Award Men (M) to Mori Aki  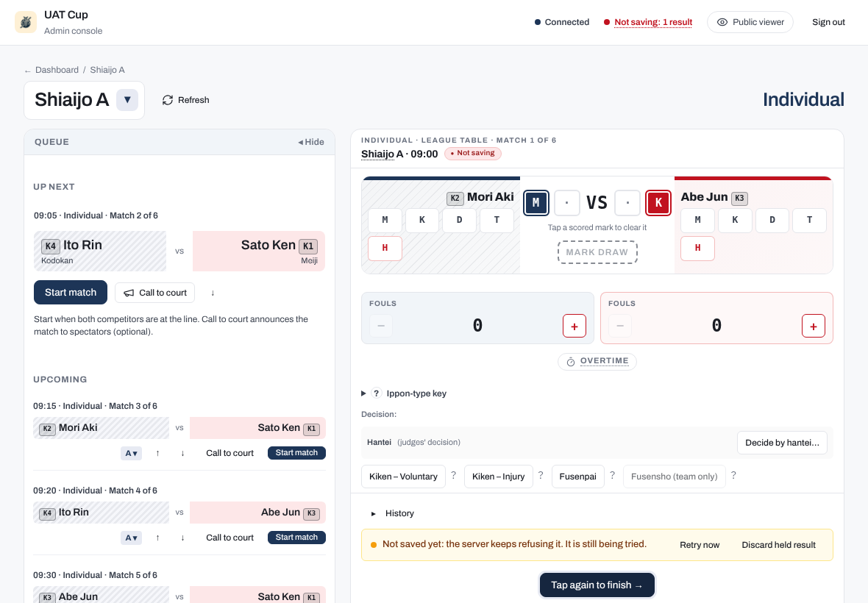385,220
